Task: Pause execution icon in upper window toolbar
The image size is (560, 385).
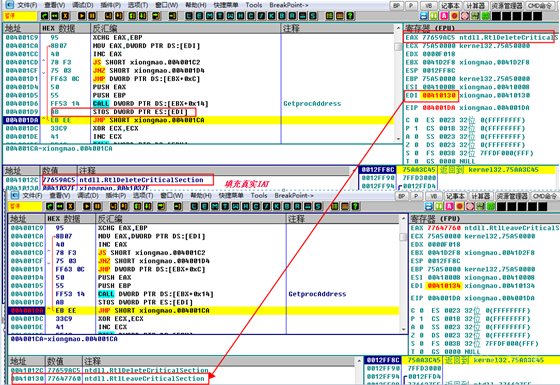Action: [x=92, y=16]
